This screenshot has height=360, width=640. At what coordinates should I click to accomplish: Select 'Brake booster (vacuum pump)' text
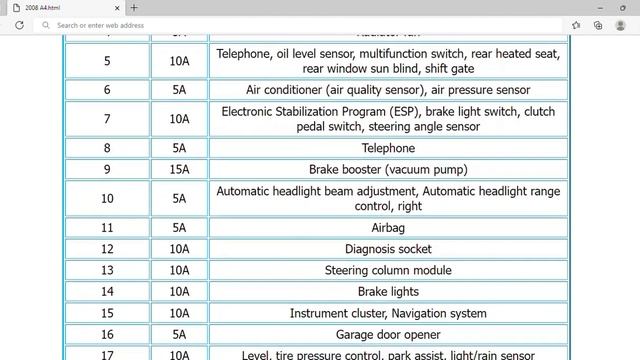388,169
